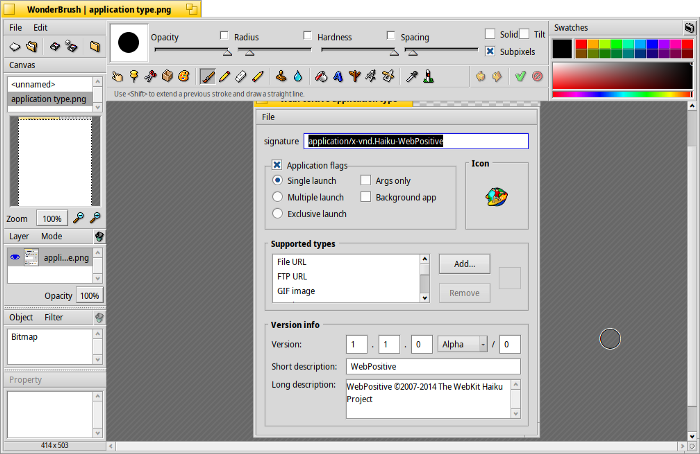Click the New canvas icon
The image size is (700, 454).
tap(15, 46)
